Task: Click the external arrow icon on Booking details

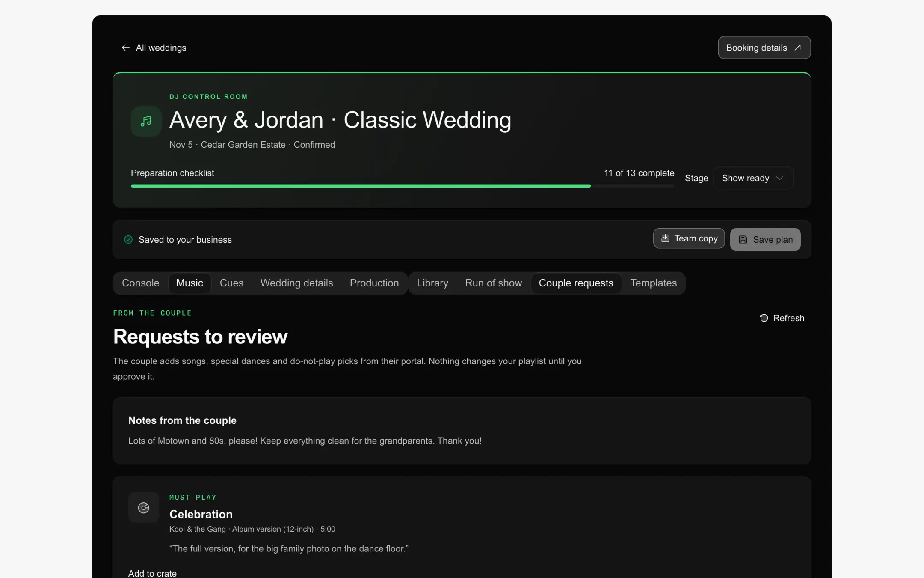Action: 797,48
